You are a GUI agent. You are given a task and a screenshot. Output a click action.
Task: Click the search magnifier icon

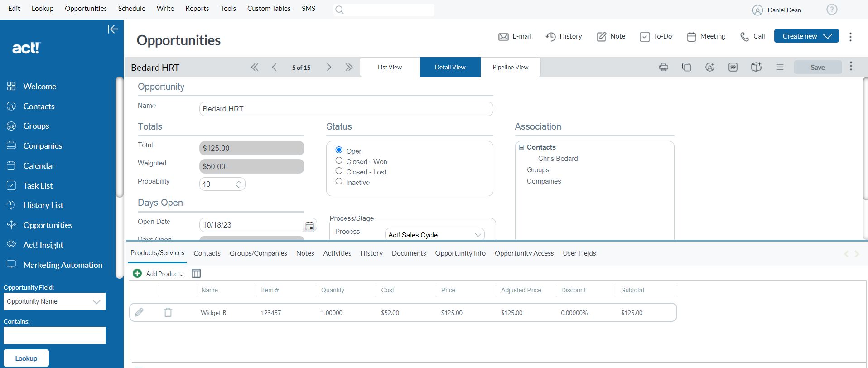pyautogui.click(x=339, y=10)
